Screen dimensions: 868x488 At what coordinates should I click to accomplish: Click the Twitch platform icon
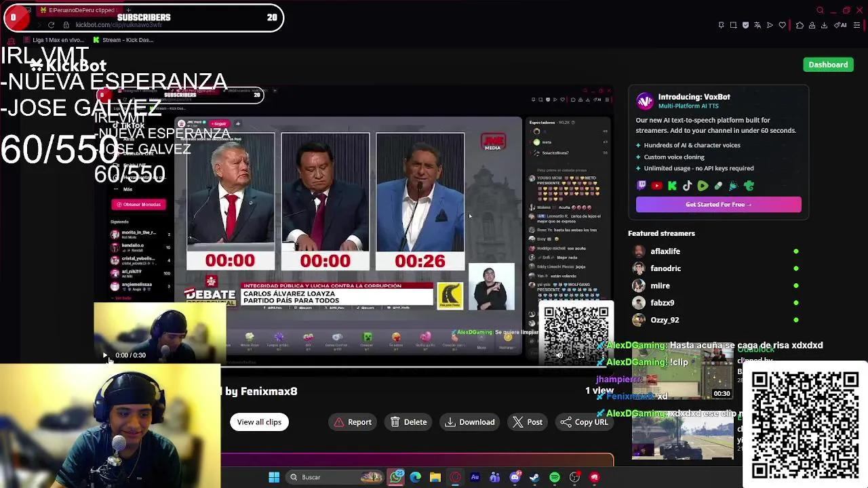tap(642, 186)
